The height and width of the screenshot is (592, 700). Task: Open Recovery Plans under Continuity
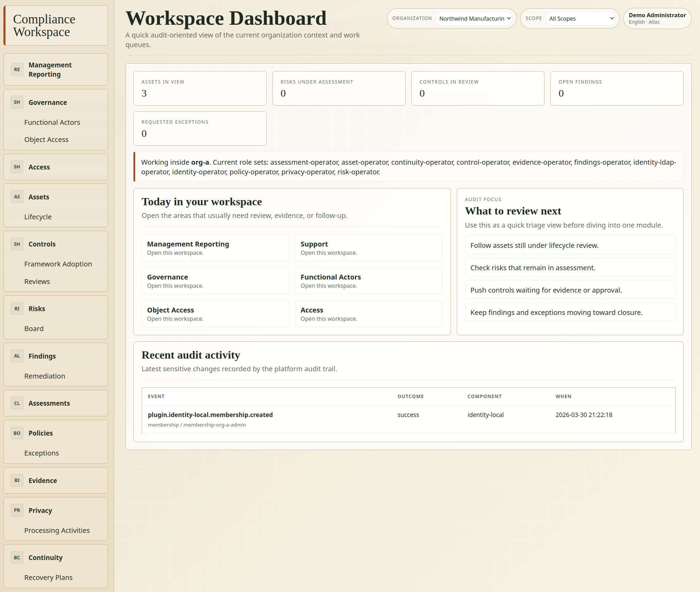click(49, 578)
